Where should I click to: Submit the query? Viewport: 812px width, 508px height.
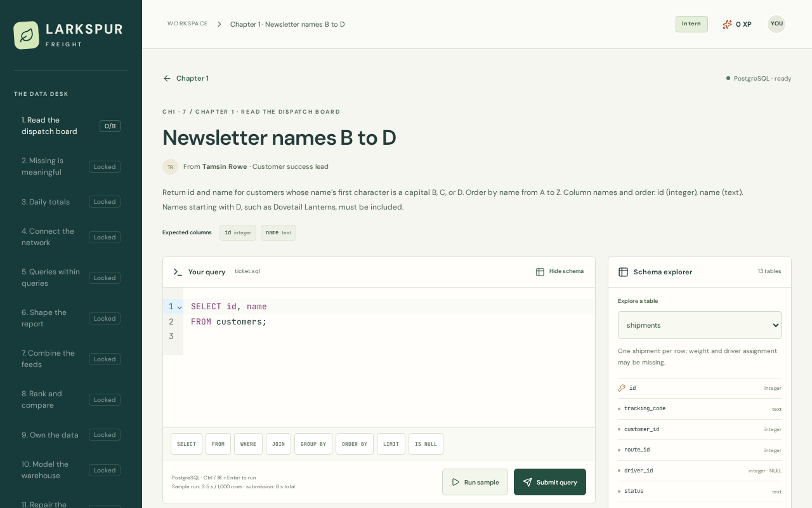click(550, 482)
